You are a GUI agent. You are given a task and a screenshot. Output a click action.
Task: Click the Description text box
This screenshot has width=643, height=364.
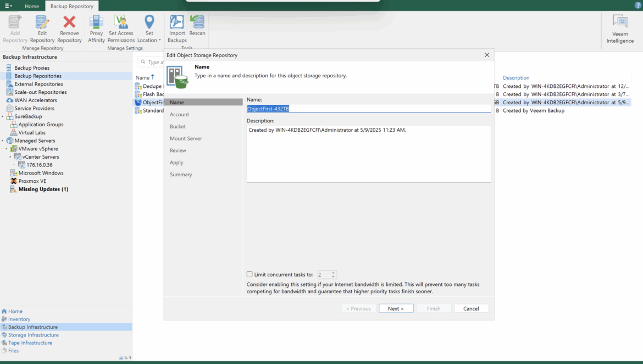pyautogui.click(x=368, y=154)
